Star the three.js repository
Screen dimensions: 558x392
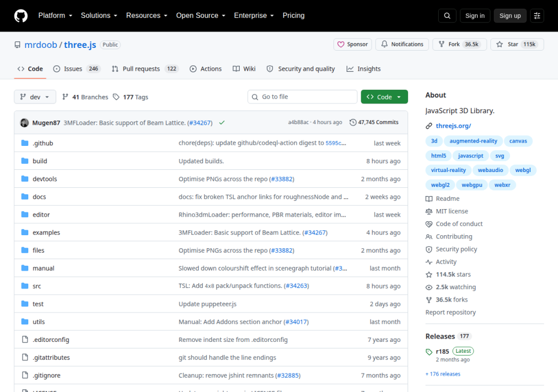pyautogui.click(x=517, y=45)
